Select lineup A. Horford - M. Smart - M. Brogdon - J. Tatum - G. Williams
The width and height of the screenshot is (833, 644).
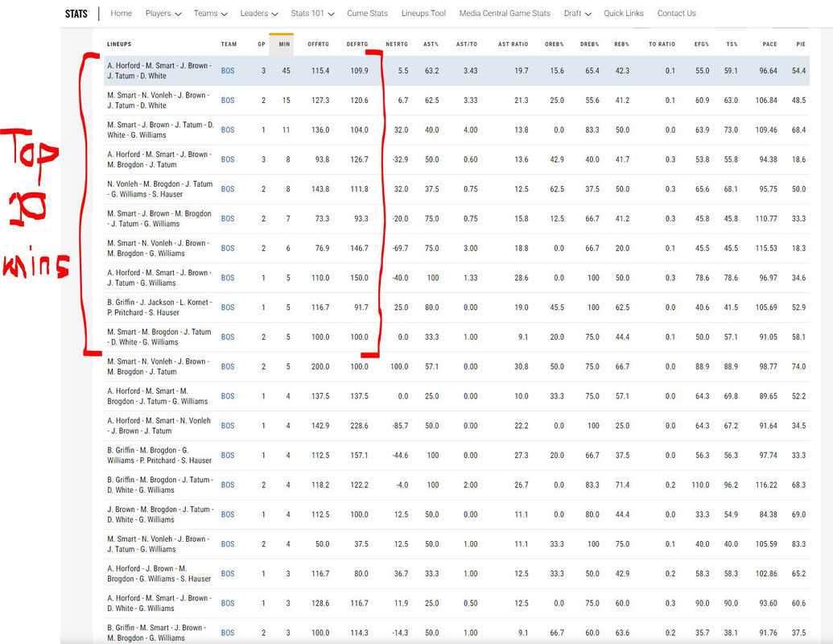click(157, 396)
